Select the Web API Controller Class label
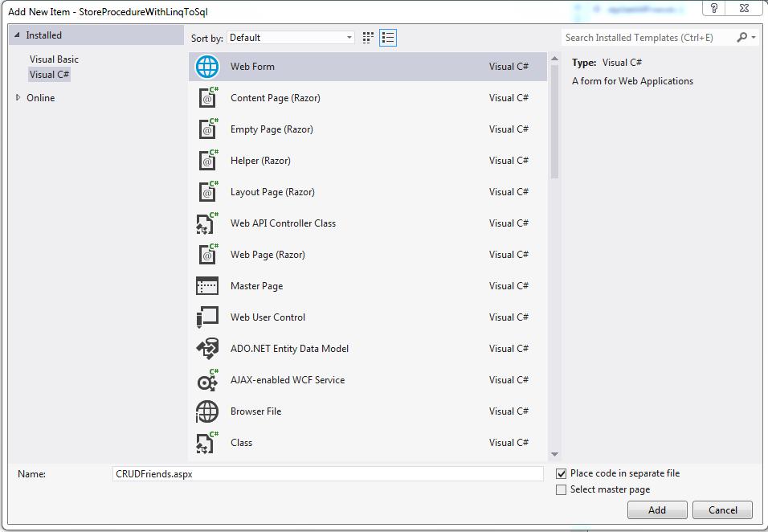This screenshot has width=768, height=532. pos(283,223)
